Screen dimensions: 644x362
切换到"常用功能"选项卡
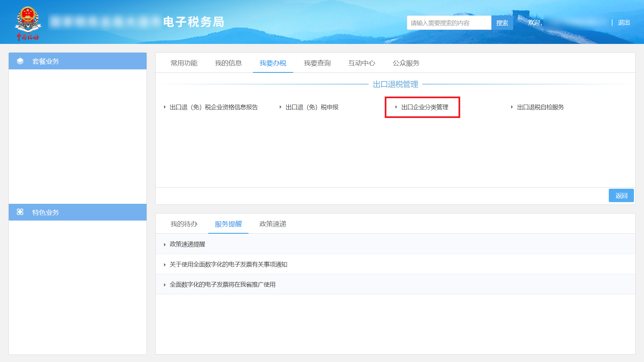pyautogui.click(x=184, y=63)
